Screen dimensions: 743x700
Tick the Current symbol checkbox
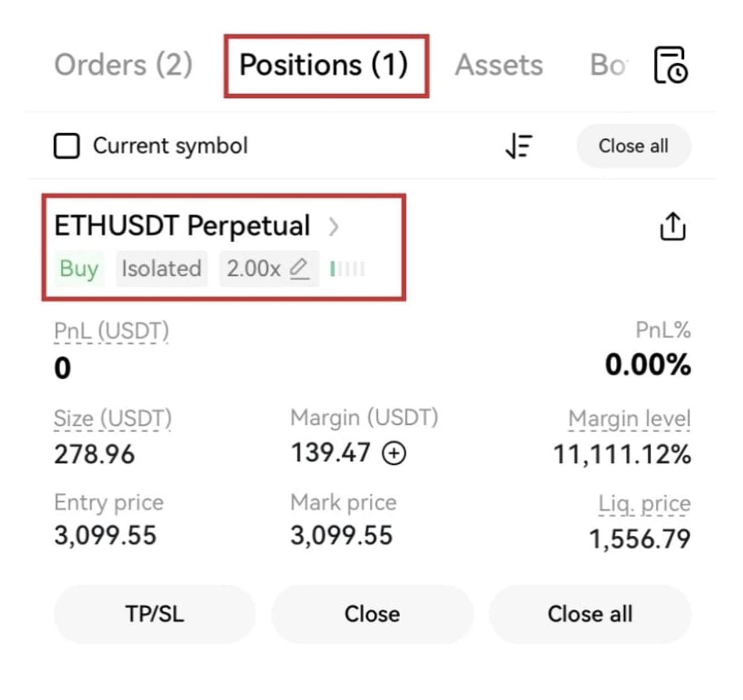(66, 146)
